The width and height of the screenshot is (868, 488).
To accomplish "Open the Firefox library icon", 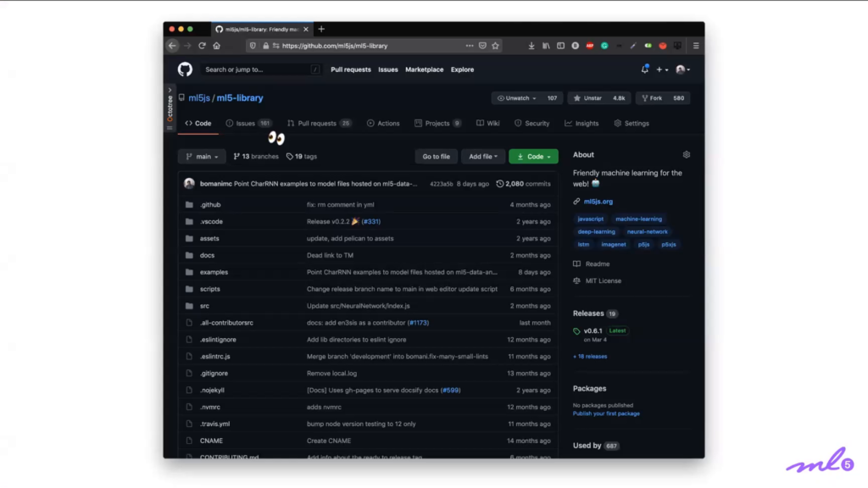I will 547,46.
